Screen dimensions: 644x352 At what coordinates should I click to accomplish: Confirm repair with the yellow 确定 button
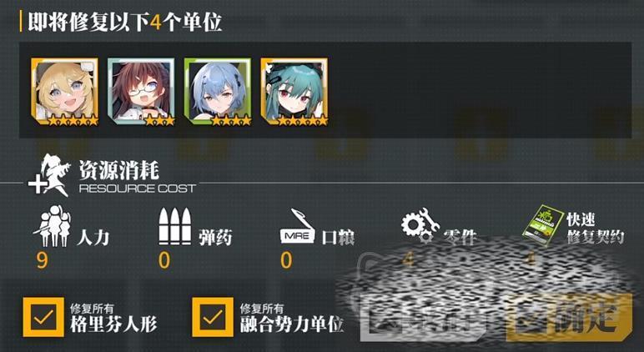click(569, 319)
